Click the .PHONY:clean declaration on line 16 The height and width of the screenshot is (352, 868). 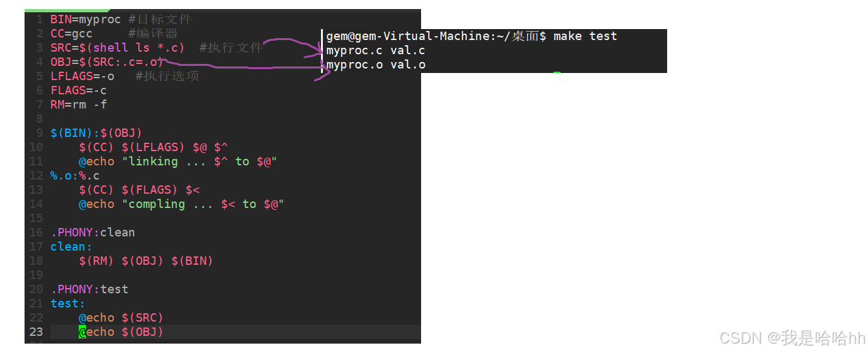click(93, 233)
